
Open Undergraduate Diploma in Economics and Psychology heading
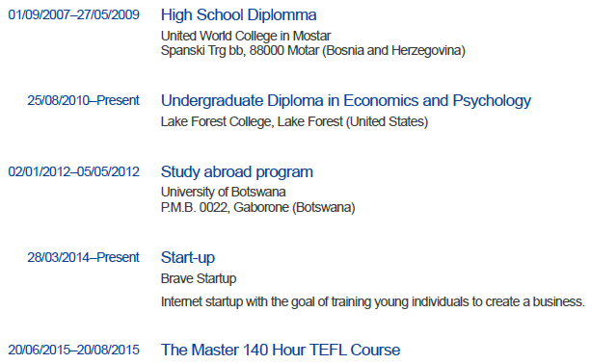346,101
